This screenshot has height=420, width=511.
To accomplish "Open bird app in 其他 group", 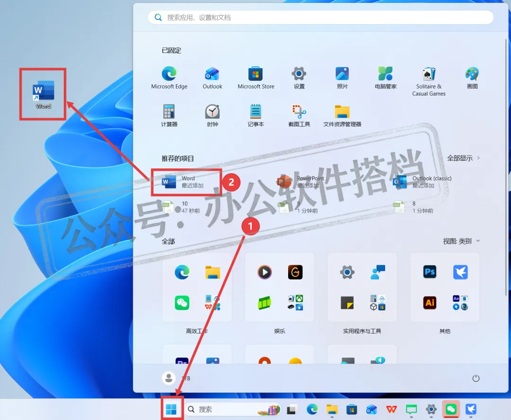I will tap(460, 272).
